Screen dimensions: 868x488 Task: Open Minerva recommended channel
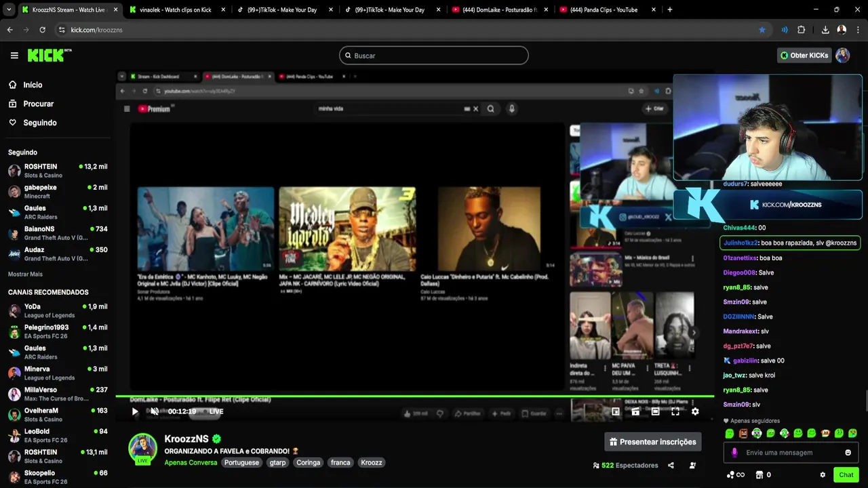tap(58, 373)
